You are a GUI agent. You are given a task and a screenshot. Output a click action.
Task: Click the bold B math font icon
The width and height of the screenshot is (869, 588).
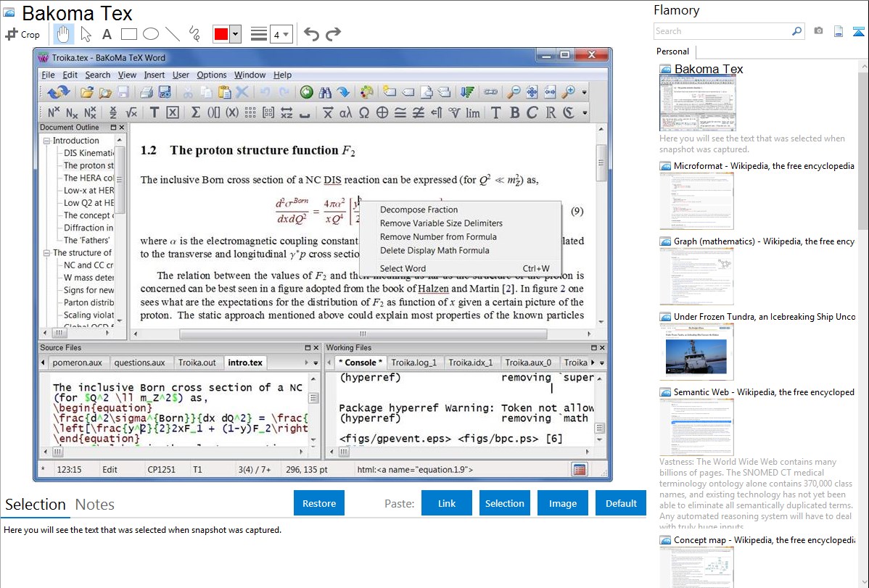click(x=514, y=112)
